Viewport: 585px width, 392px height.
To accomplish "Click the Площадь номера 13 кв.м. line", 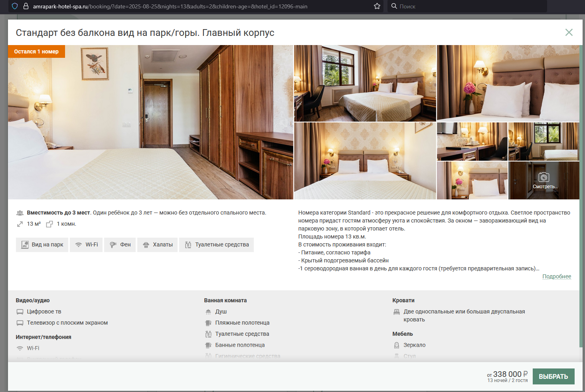I will tap(332, 236).
